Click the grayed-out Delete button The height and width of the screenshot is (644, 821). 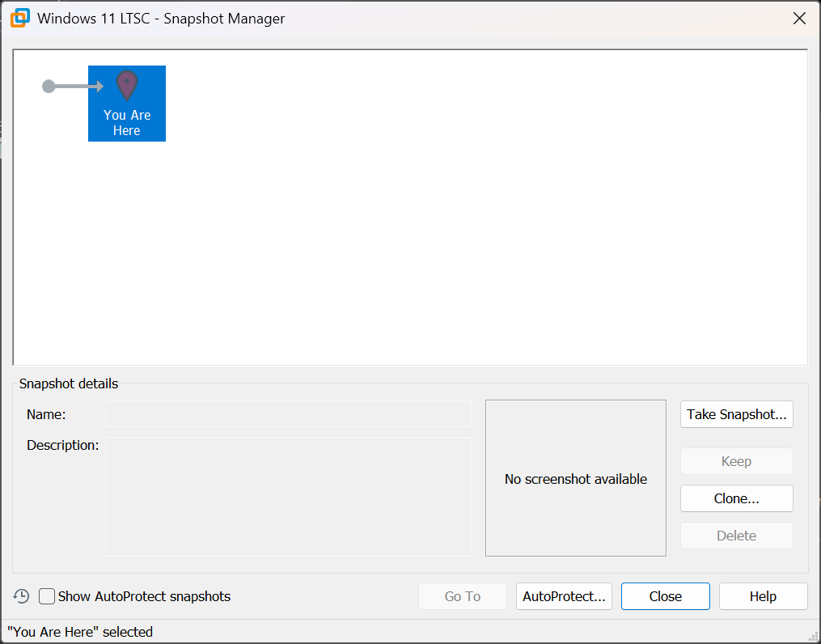tap(737, 535)
